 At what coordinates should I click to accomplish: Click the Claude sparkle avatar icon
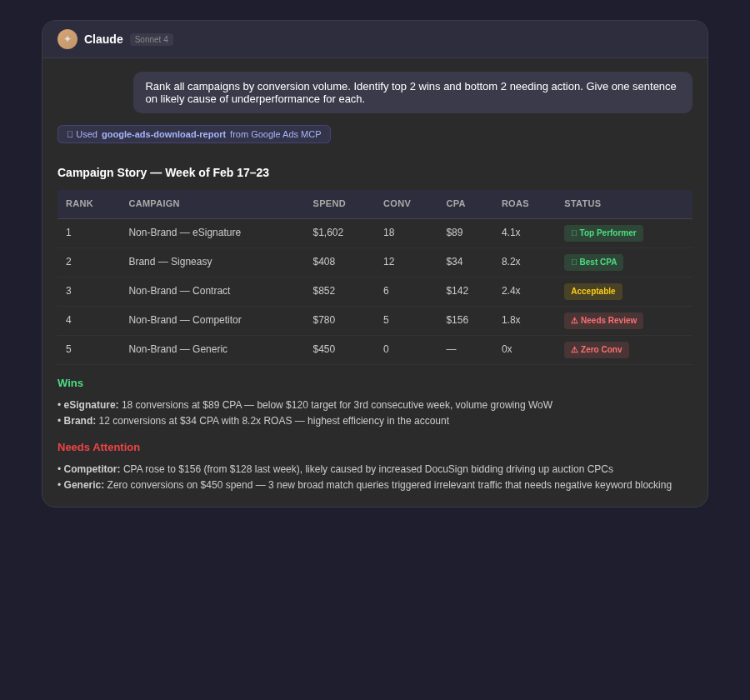(67, 39)
